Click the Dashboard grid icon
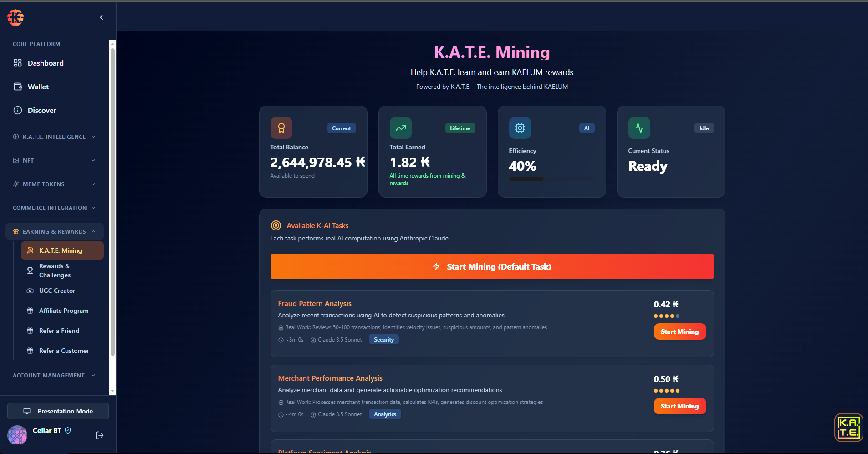Image resolution: width=868 pixels, height=454 pixels. coord(18,63)
